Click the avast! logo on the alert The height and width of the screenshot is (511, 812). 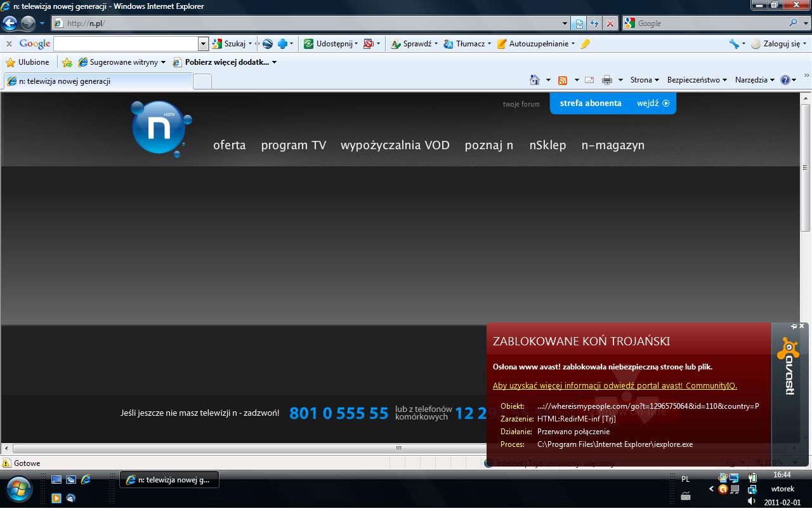pos(789,366)
